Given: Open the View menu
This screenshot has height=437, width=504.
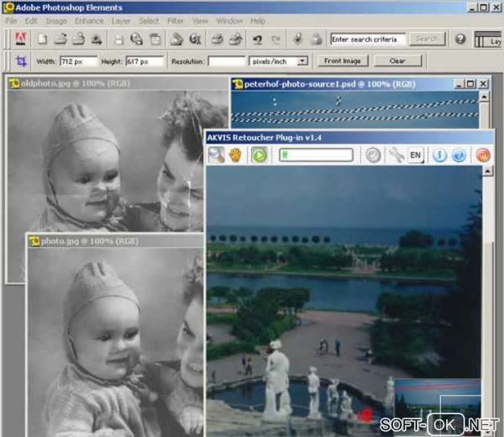Looking at the screenshot, I should click(x=200, y=21).
